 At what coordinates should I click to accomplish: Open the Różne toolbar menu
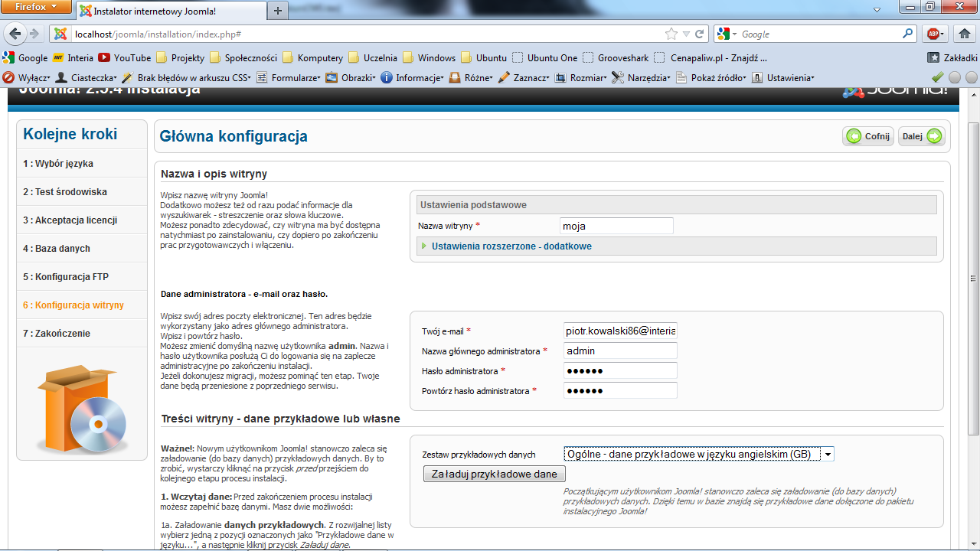click(471, 77)
